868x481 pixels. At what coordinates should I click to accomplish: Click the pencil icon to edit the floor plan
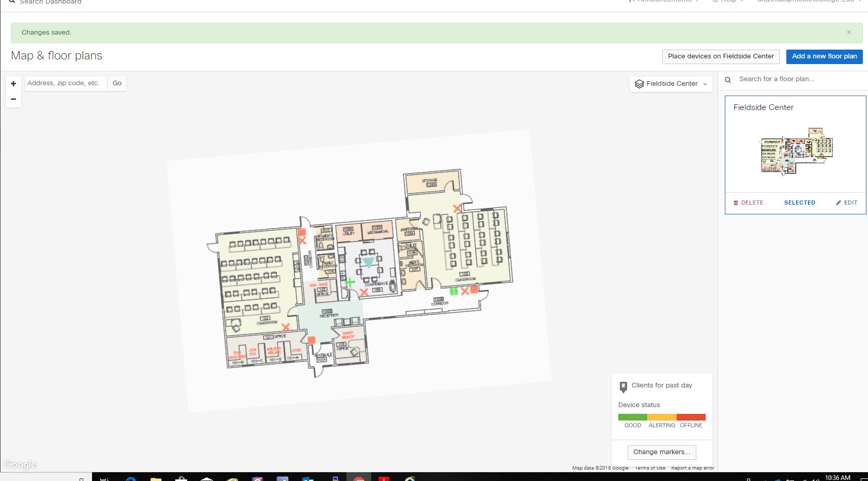(839, 203)
